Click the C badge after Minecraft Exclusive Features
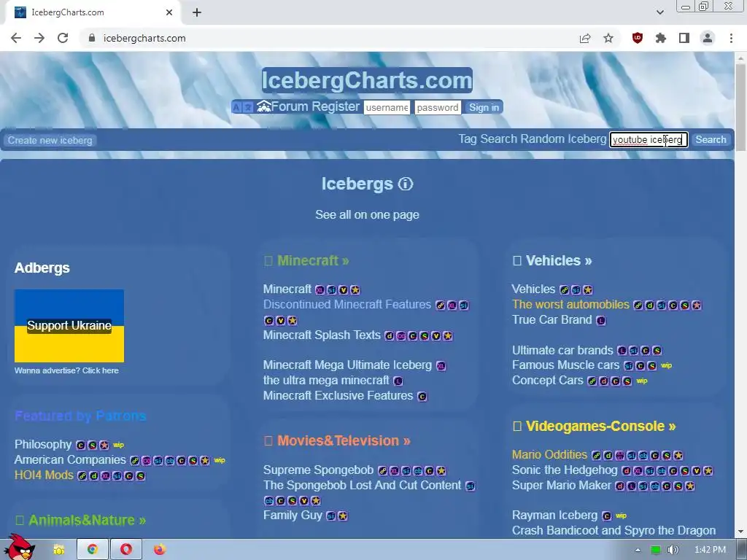The width and height of the screenshot is (747, 560). 422,396
